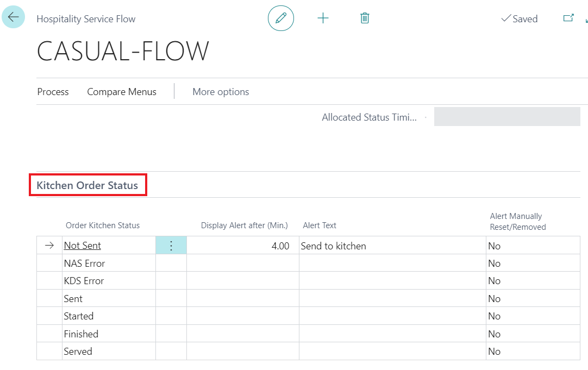Image resolution: width=588 pixels, height=370 pixels.
Task: Open page in new window icon
Action: 568,18
